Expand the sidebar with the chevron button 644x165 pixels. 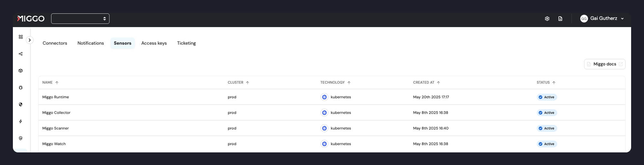(x=30, y=40)
